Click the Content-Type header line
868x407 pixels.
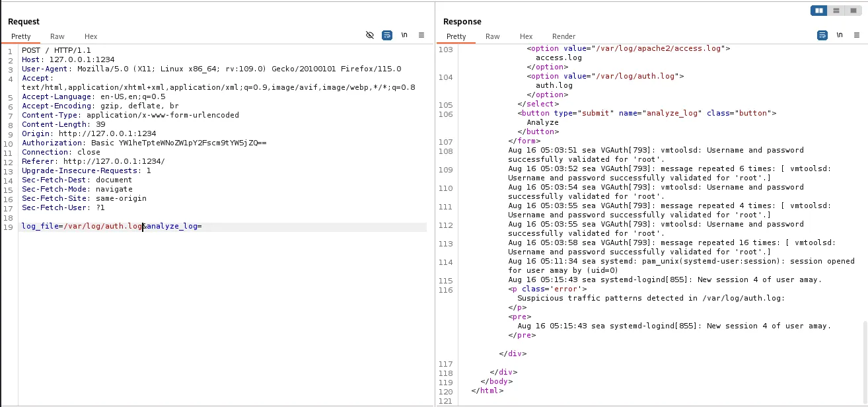pos(130,115)
